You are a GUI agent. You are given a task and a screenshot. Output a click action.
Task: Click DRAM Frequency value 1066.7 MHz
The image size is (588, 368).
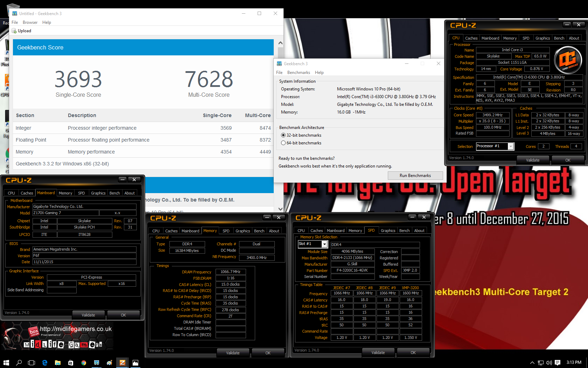click(x=231, y=272)
